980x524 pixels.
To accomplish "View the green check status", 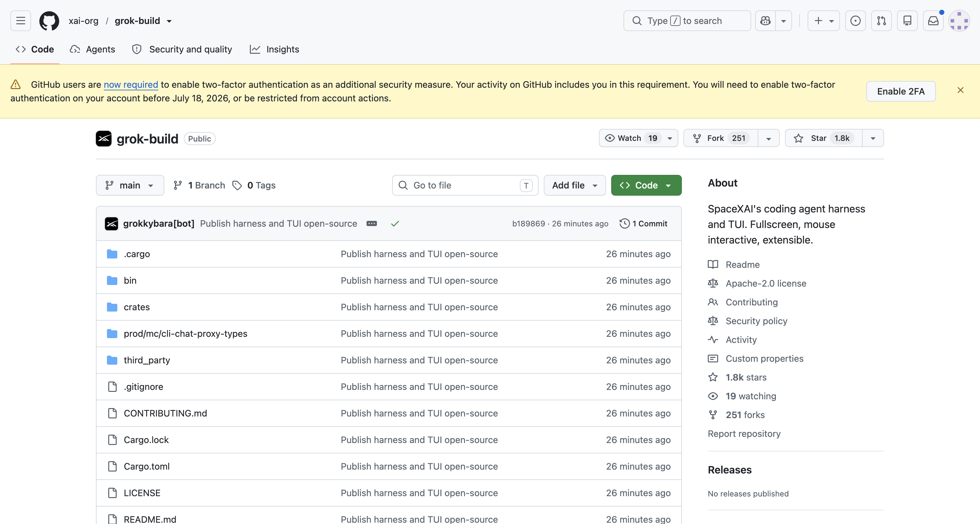I will [395, 223].
